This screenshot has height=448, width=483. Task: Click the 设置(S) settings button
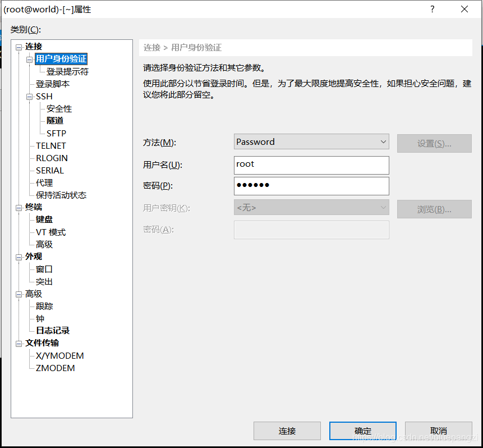(435, 143)
